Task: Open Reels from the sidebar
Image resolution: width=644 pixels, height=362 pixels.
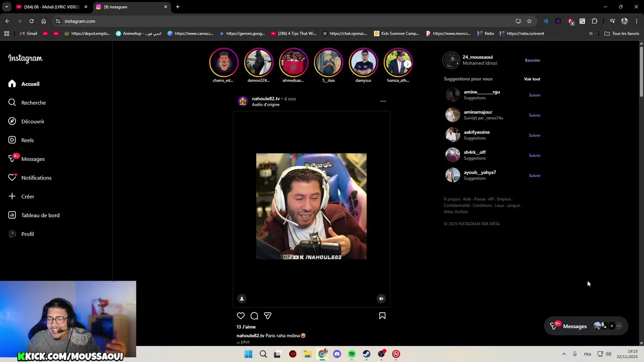Action: point(21,140)
